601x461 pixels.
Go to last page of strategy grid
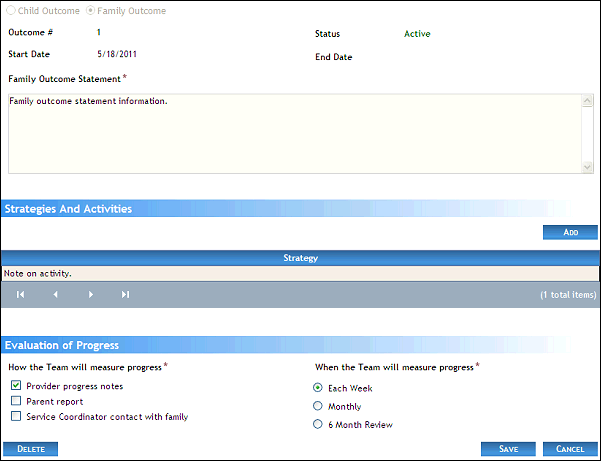125,295
